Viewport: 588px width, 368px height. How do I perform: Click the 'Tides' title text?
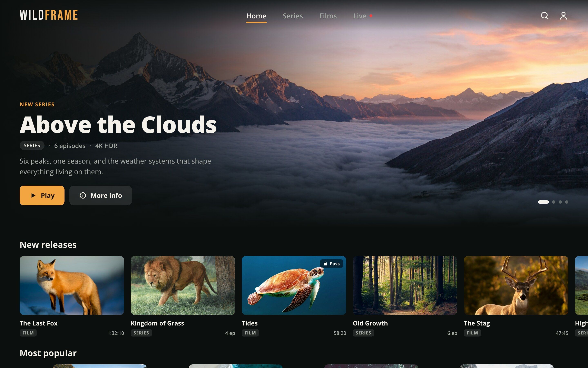point(249,323)
